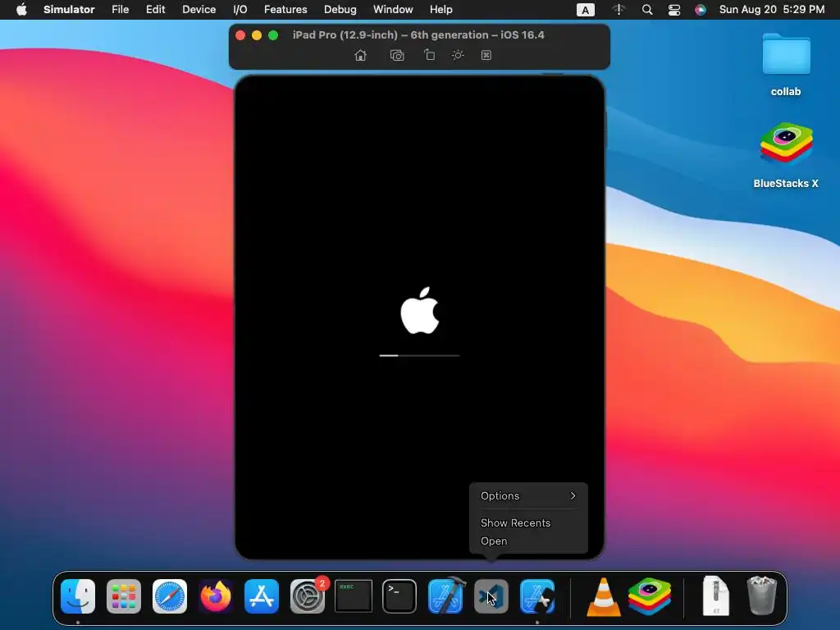Click the Siri icon in menu bar
840x630 pixels.
coord(701,10)
